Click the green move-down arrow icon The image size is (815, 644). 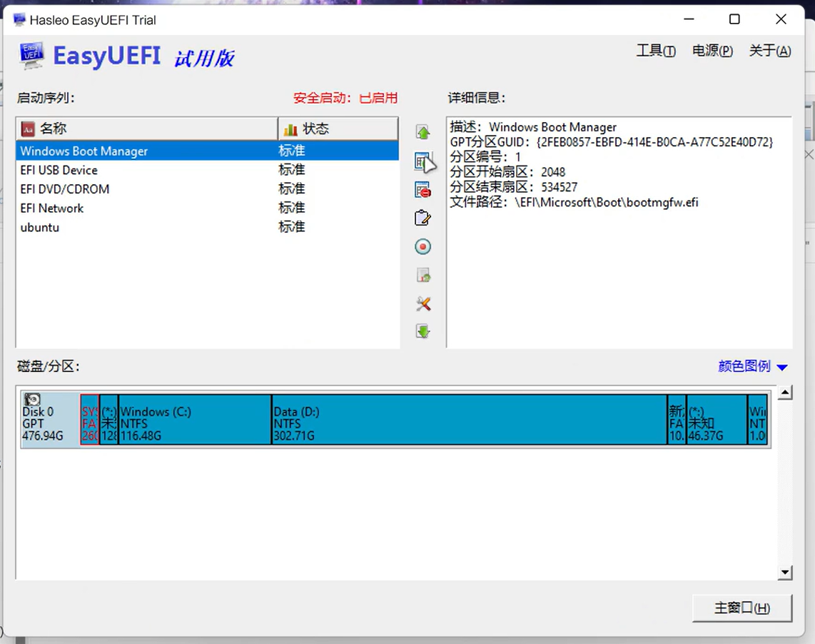[x=423, y=331]
